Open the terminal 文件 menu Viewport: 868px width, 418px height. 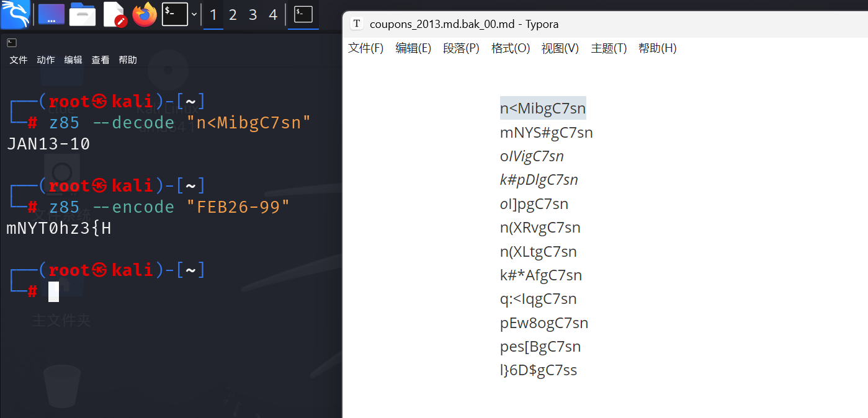point(19,60)
